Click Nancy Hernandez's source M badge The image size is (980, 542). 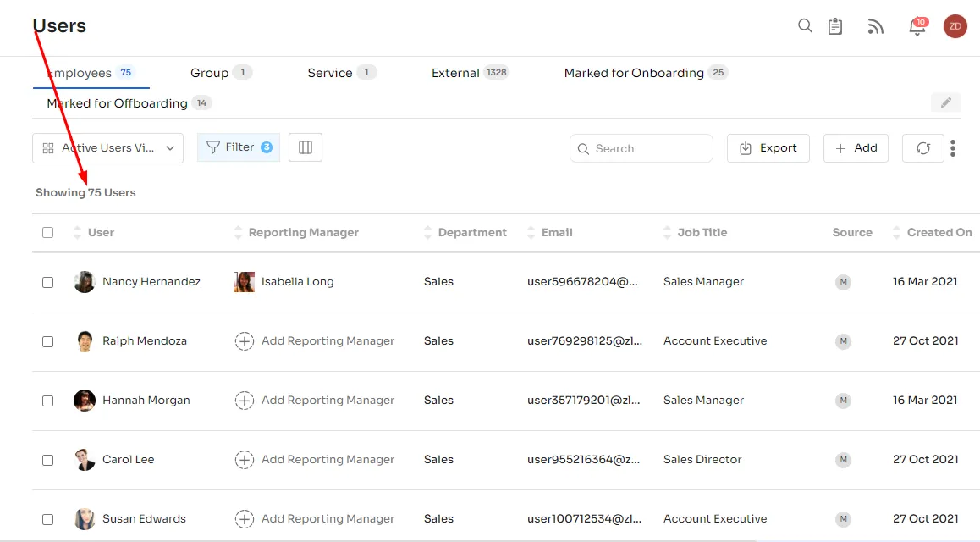pyautogui.click(x=843, y=282)
